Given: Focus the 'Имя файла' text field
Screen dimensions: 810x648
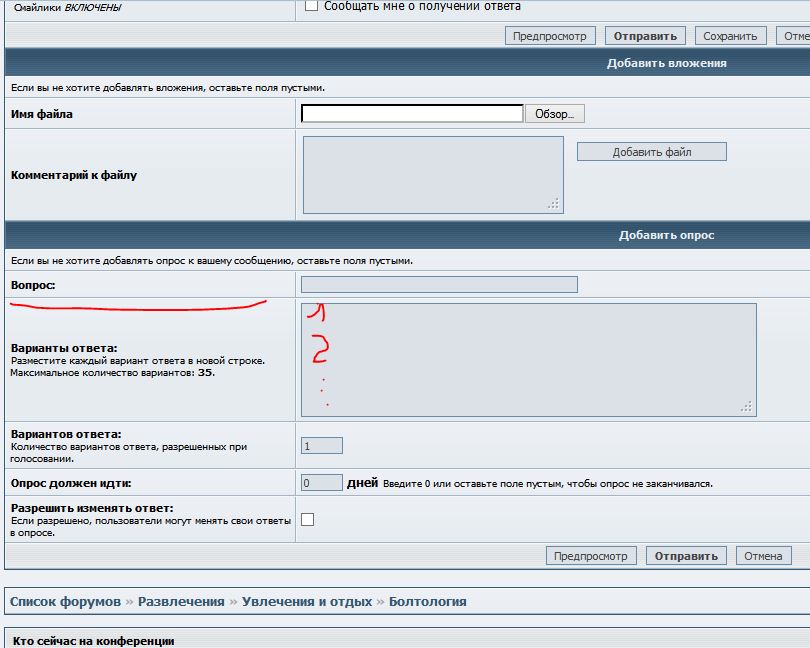Looking at the screenshot, I should [x=412, y=114].
